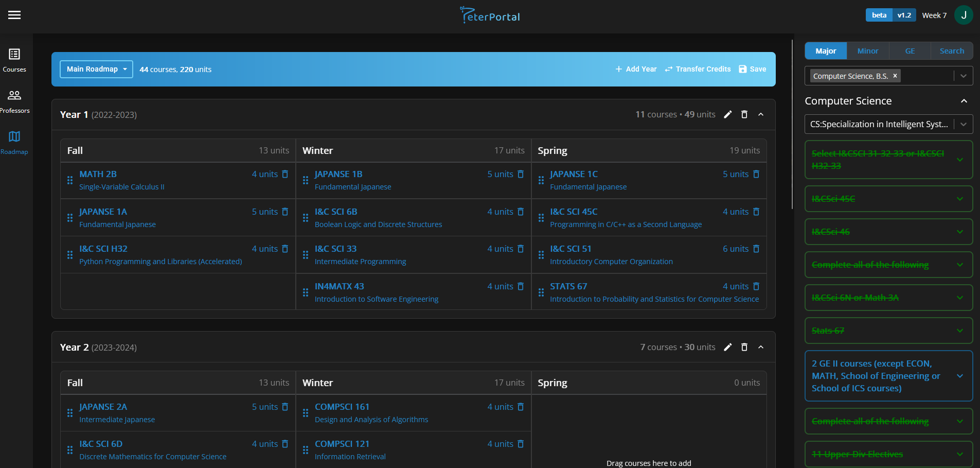980x468 pixels.
Task: Collapse the Computer Science requirements section
Action: 964,101
